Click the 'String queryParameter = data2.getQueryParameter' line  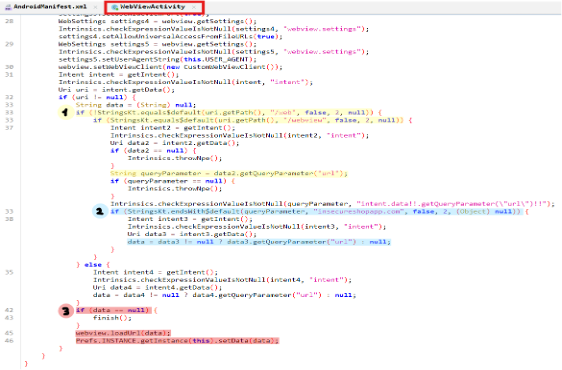(229, 174)
